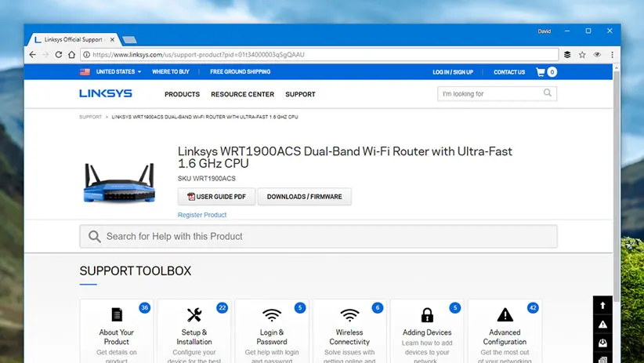Viewport: 644px width, 363px height.
Task: Click the scroll-to-top arrow in side panel
Action: tap(602, 305)
